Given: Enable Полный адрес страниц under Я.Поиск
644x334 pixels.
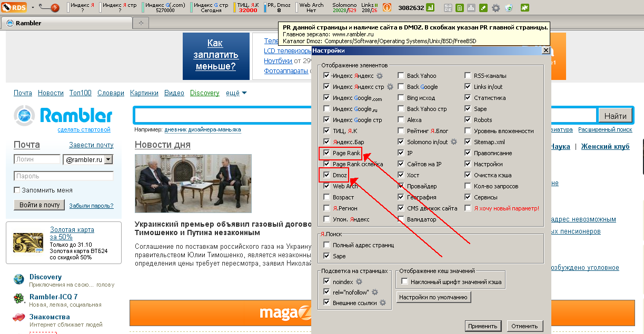Looking at the screenshot, I should tap(326, 245).
